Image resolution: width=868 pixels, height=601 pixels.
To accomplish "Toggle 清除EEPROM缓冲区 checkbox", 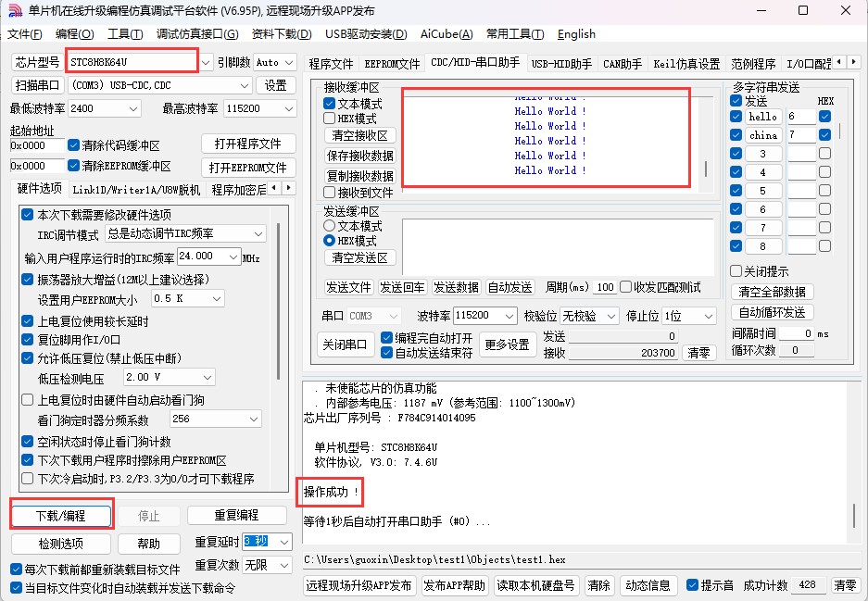I will 73,166.
